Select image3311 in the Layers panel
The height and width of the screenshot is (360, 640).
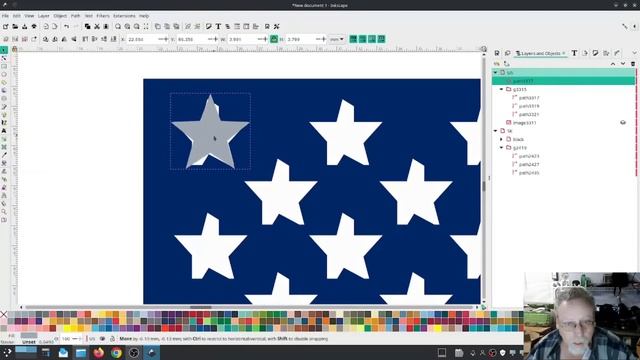point(524,122)
